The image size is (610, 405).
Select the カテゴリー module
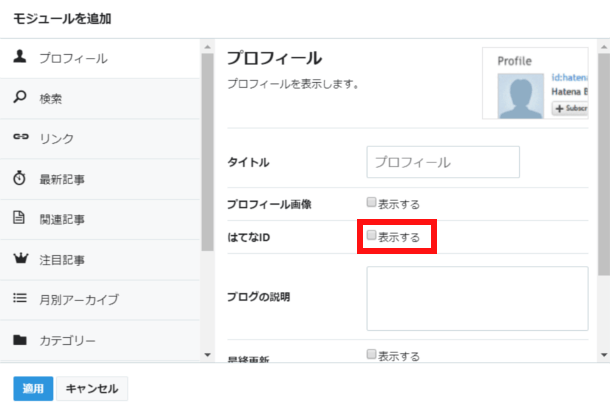[100, 340]
